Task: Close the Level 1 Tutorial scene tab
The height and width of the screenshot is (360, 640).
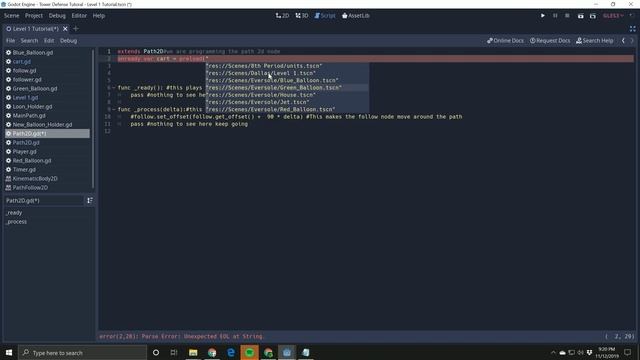Action: click(65, 29)
